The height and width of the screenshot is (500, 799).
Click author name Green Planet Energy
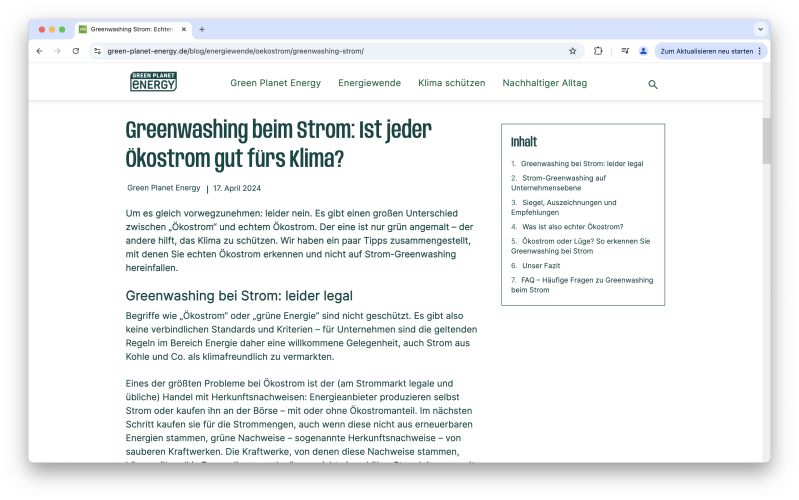[x=164, y=188]
